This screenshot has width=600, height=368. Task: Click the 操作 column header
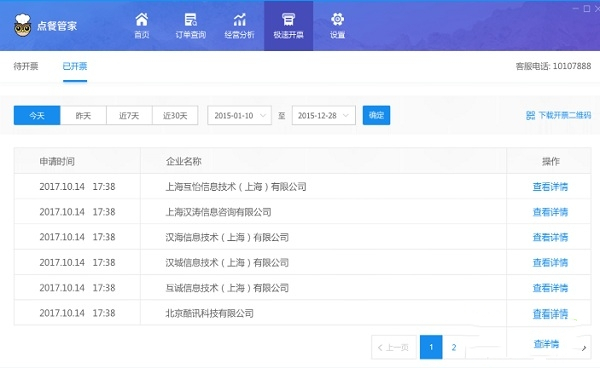551,161
